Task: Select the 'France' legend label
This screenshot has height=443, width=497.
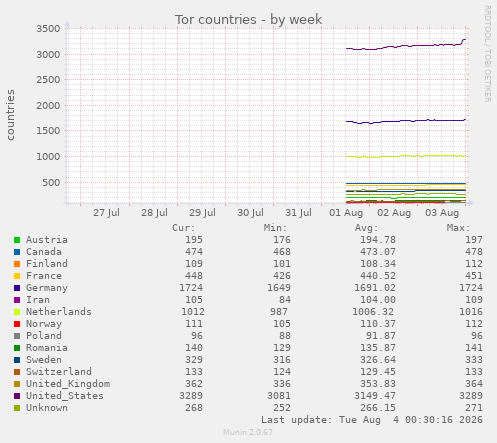Action: tap(44, 276)
